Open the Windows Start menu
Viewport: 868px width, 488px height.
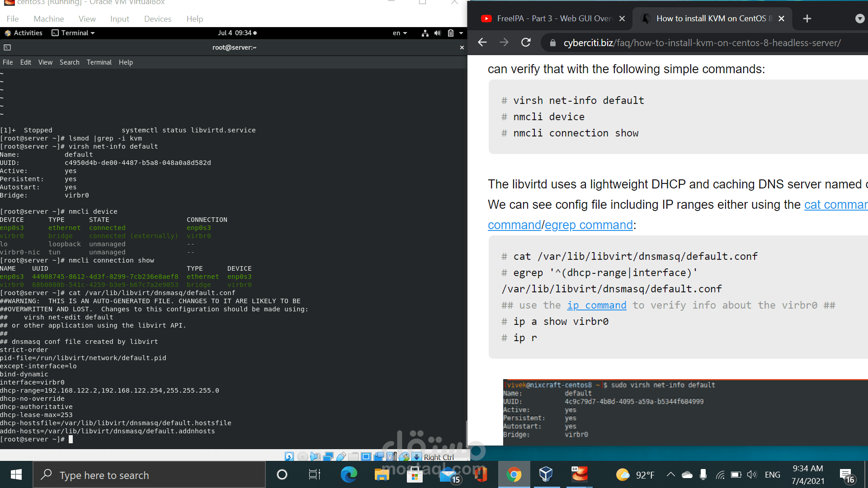coord(16,474)
